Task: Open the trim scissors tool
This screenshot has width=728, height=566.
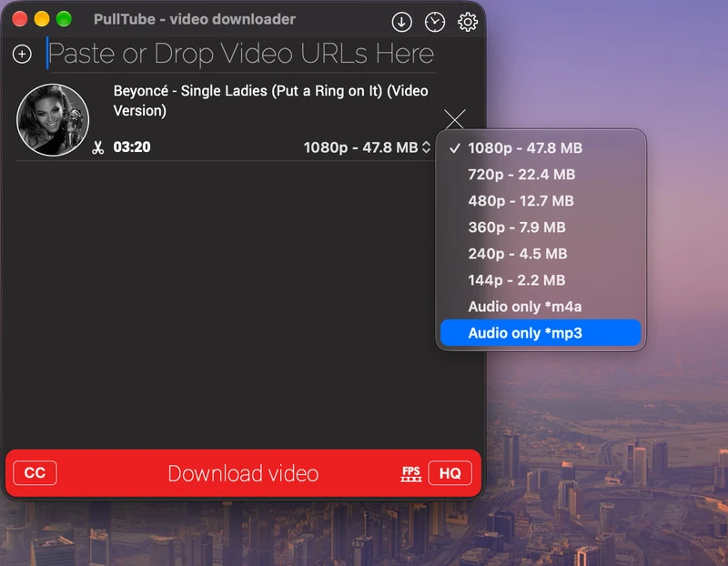Action: coord(98,147)
